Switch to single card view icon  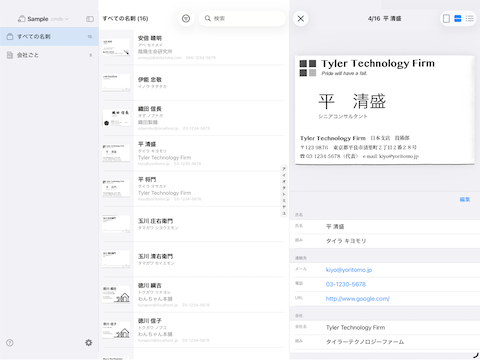pos(446,18)
